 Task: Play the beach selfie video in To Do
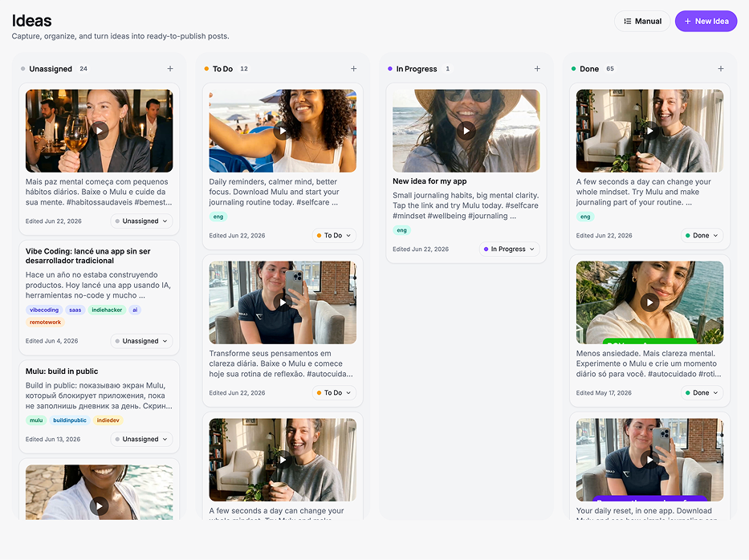click(x=283, y=130)
